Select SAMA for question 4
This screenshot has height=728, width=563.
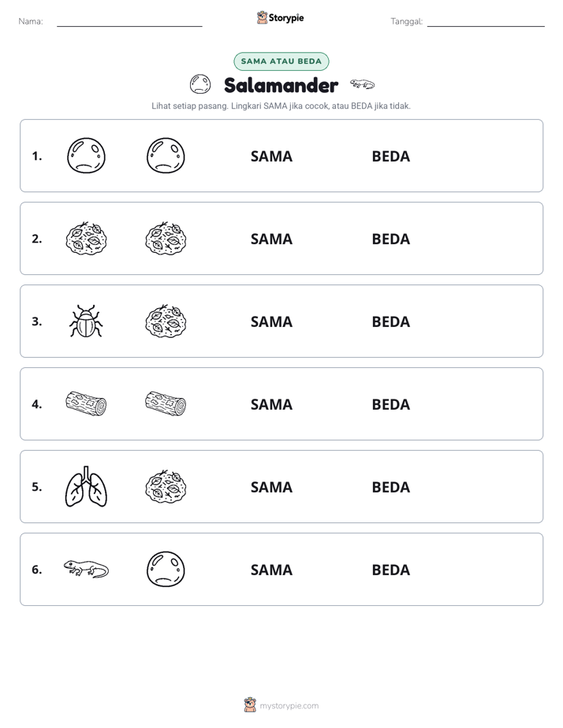click(271, 404)
